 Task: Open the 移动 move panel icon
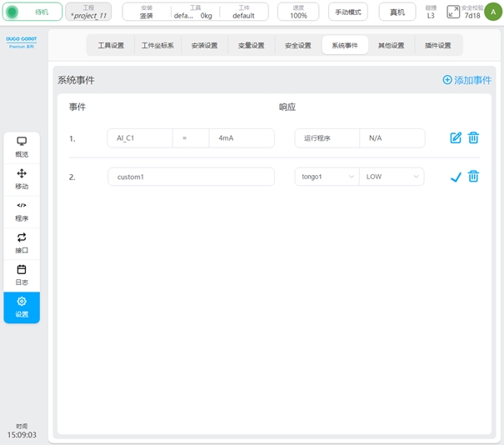[22, 177]
